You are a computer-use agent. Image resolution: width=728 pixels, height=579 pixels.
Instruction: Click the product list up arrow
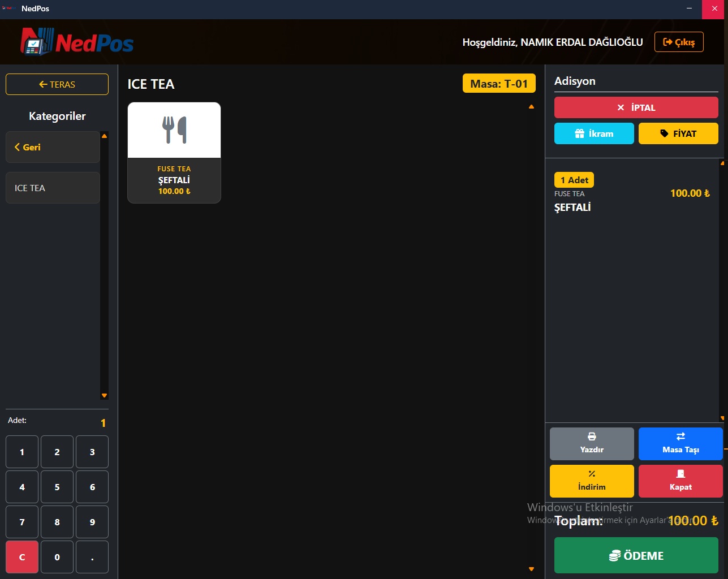tap(531, 107)
